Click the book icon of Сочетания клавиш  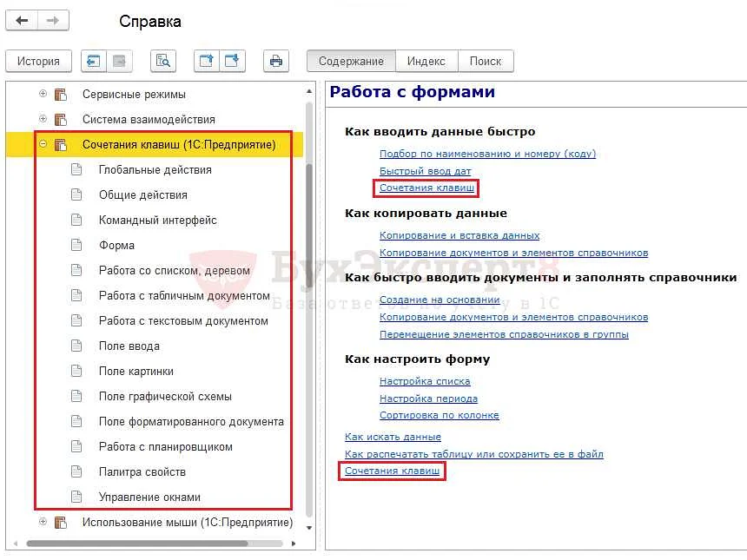click(x=61, y=144)
